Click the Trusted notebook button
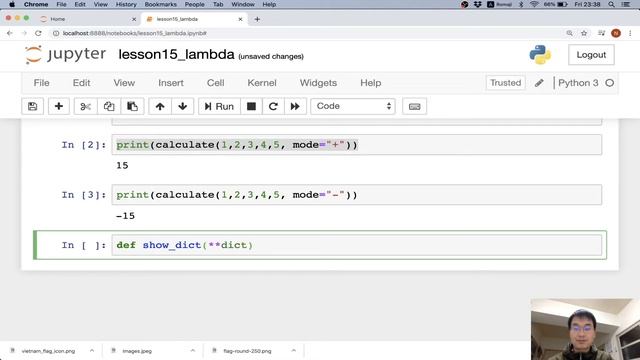The image size is (640, 360). click(505, 83)
